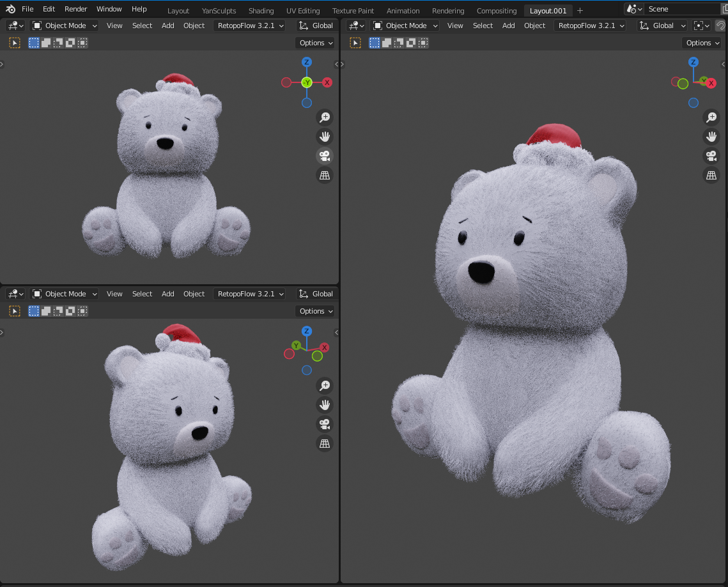Open the Help menu

[139, 9]
